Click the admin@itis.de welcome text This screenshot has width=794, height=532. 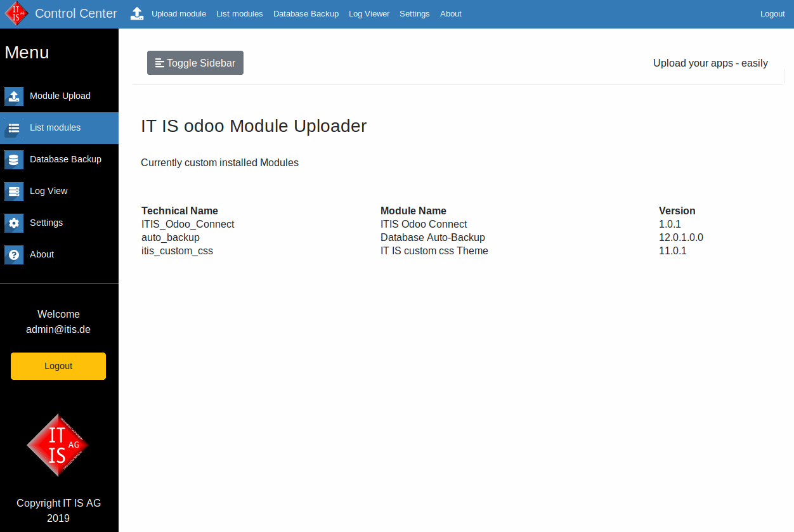(58, 329)
